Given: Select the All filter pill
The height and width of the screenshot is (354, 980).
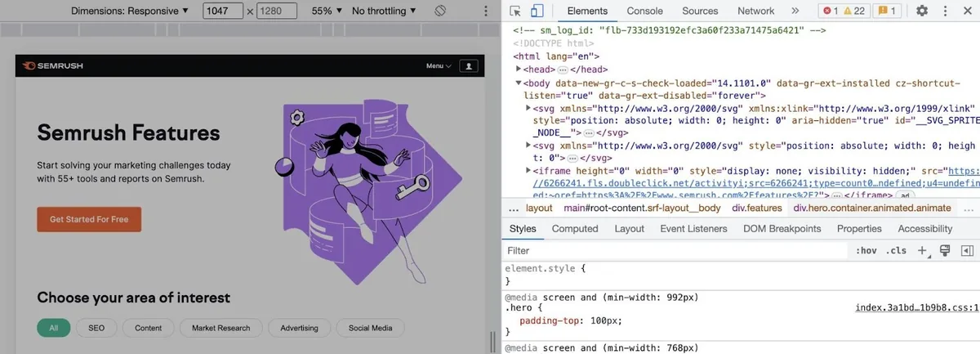Looking at the screenshot, I should [54, 328].
